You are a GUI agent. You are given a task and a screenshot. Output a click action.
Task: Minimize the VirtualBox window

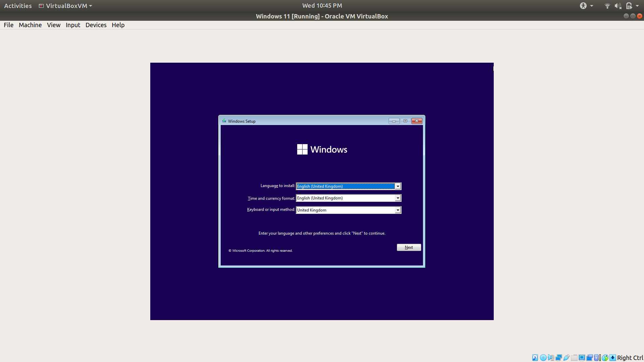pyautogui.click(x=626, y=16)
